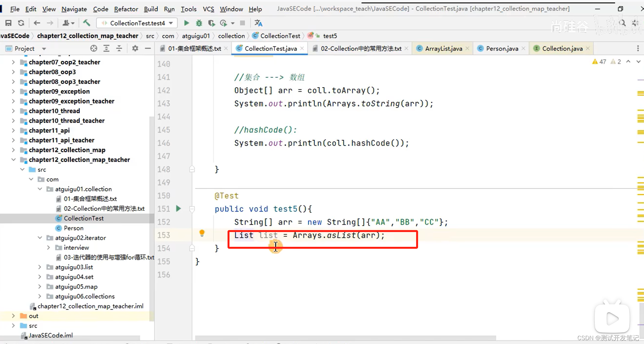Expand chapter11_api folder

coord(13,130)
